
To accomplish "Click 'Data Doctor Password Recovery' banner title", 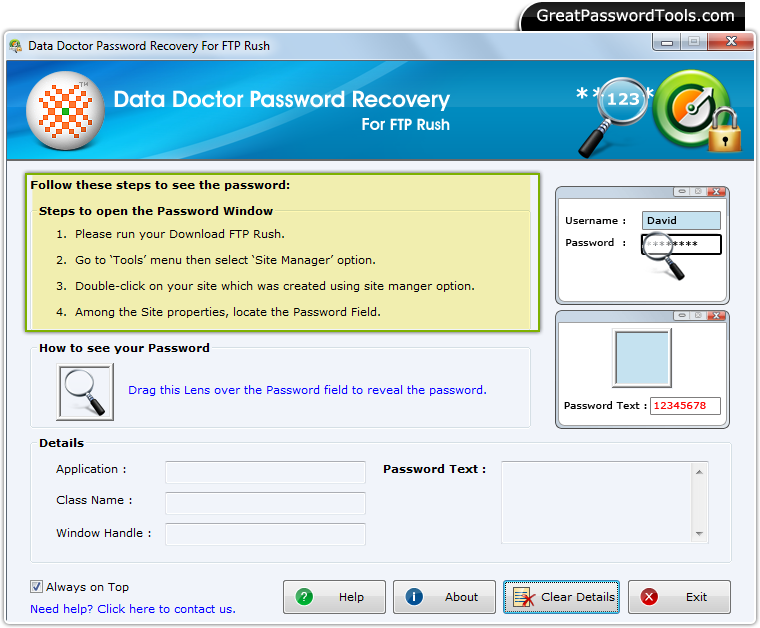I will pyautogui.click(x=282, y=100).
